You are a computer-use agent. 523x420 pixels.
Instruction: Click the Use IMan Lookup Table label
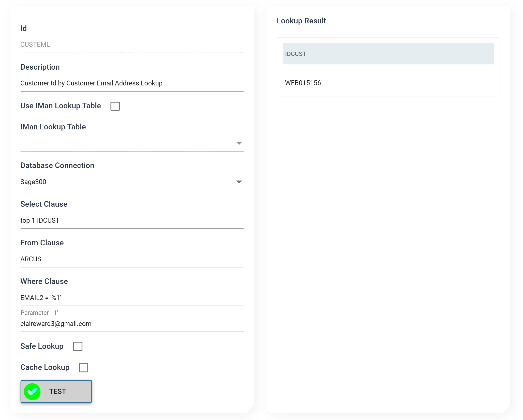pos(61,106)
